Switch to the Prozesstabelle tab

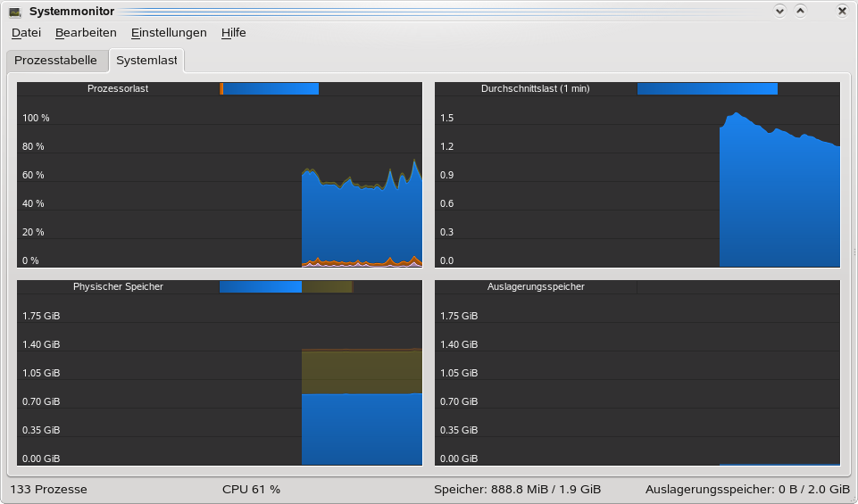(56, 60)
